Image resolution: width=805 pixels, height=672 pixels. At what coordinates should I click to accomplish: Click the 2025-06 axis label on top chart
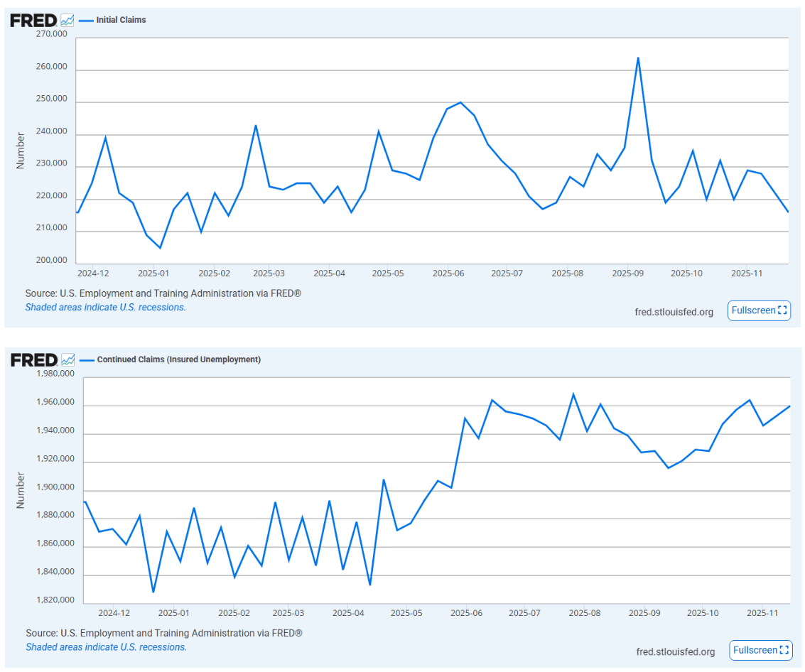click(448, 273)
